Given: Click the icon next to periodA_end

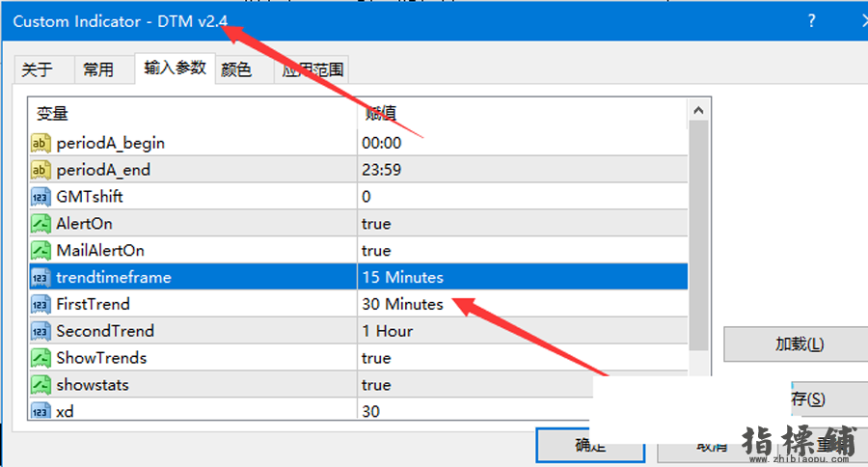Looking at the screenshot, I should (x=41, y=170).
